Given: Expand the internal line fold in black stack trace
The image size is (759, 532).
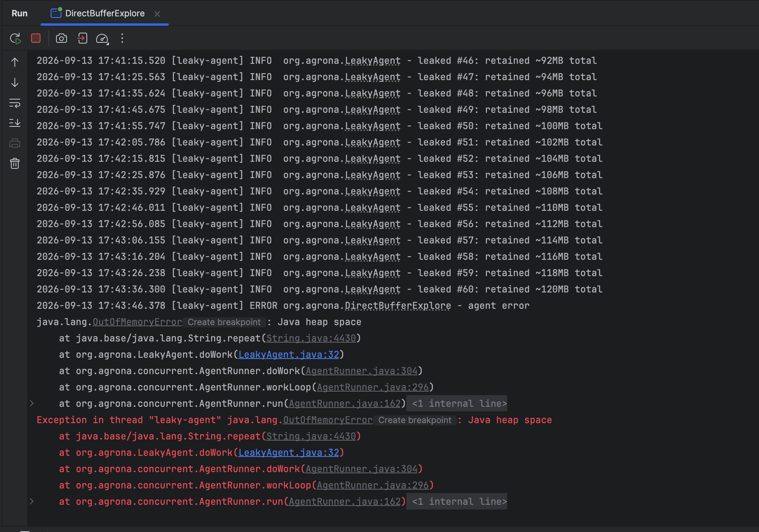Looking at the screenshot, I should point(32,403).
